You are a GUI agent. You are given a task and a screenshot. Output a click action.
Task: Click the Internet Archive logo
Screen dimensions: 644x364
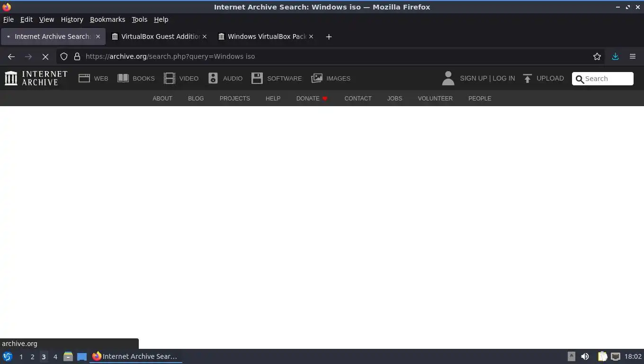[36, 78]
